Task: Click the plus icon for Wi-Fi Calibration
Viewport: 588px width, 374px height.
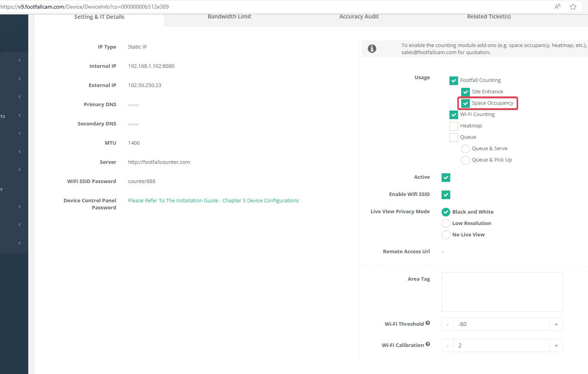Action: 556,345
